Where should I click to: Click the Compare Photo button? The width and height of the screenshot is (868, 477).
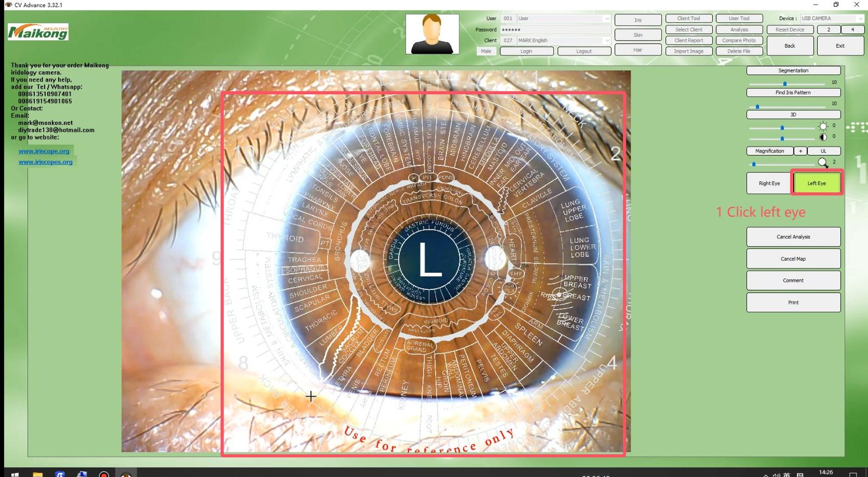click(739, 40)
